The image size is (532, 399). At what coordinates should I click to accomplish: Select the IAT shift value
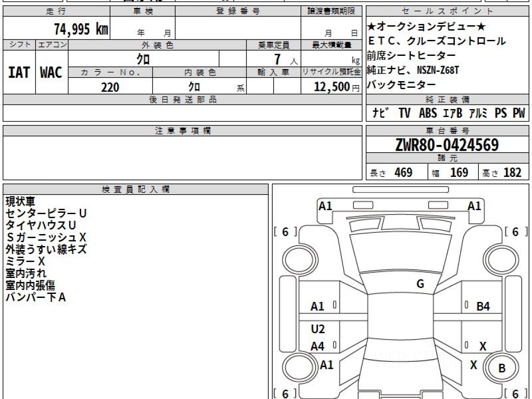19,73
